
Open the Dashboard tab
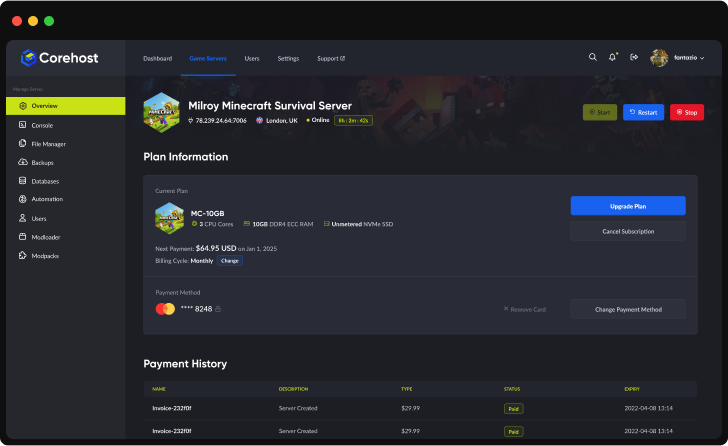pyautogui.click(x=157, y=58)
